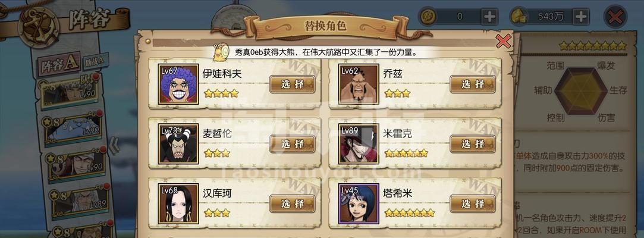This screenshot has width=644, height=238.
Task: Click the gold nugget currency icon
Action: point(519,17)
